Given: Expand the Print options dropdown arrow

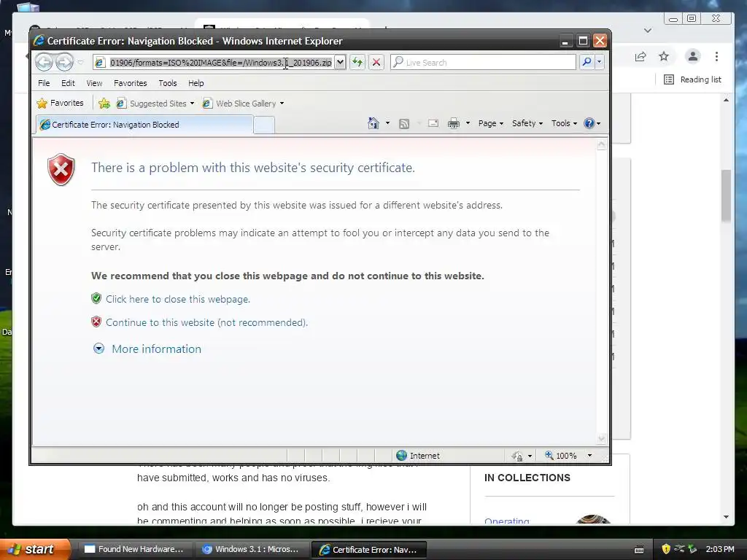Looking at the screenshot, I should tap(468, 123).
